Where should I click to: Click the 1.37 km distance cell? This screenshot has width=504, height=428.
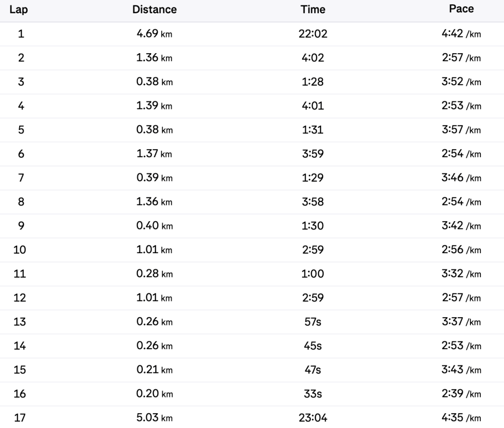point(155,154)
